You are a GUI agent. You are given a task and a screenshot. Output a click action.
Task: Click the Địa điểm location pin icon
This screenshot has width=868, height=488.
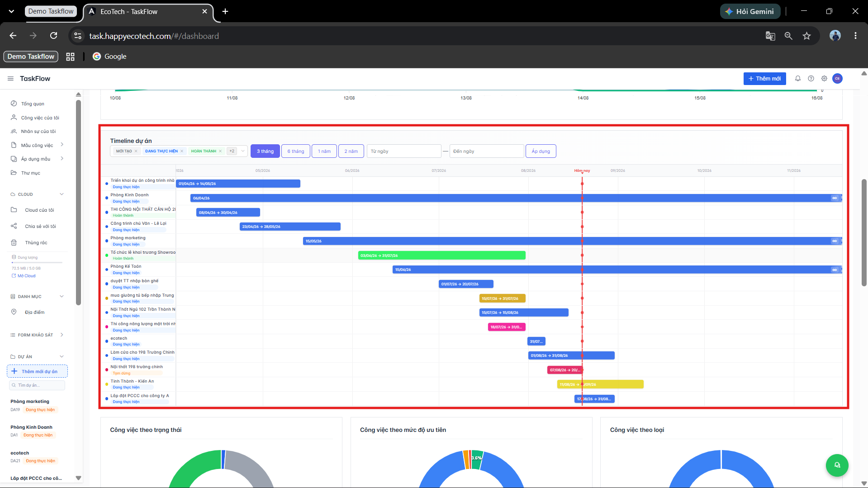(14, 312)
